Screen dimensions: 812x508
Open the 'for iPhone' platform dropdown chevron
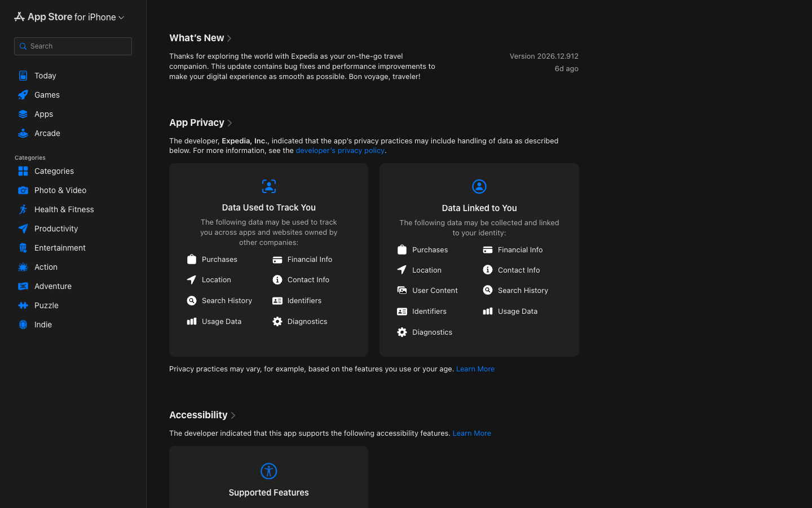pos(121,18)
